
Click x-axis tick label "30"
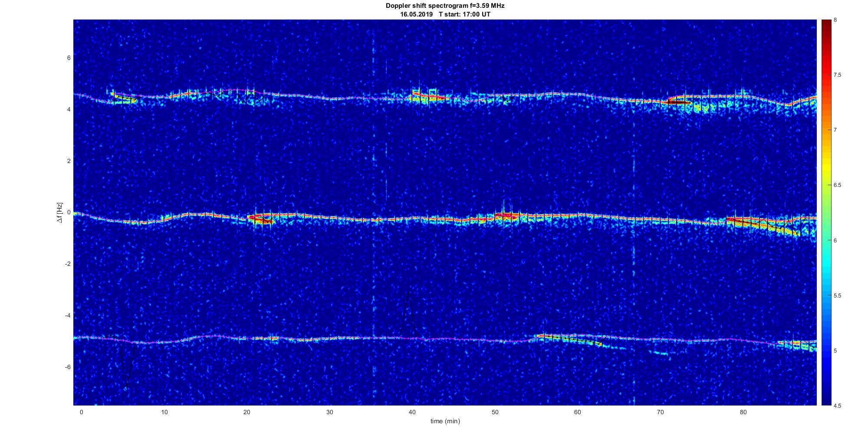click(330, 412)
